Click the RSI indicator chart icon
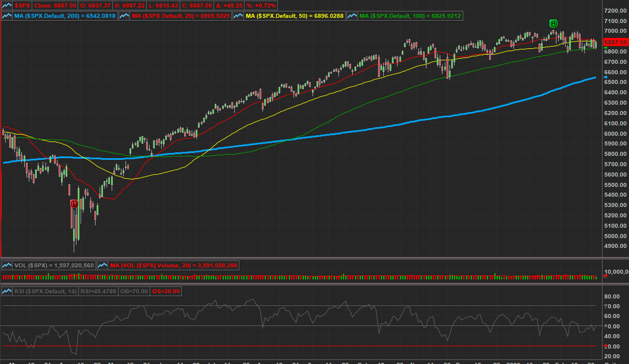Viewport: 629px width, 364px height. 7,292
